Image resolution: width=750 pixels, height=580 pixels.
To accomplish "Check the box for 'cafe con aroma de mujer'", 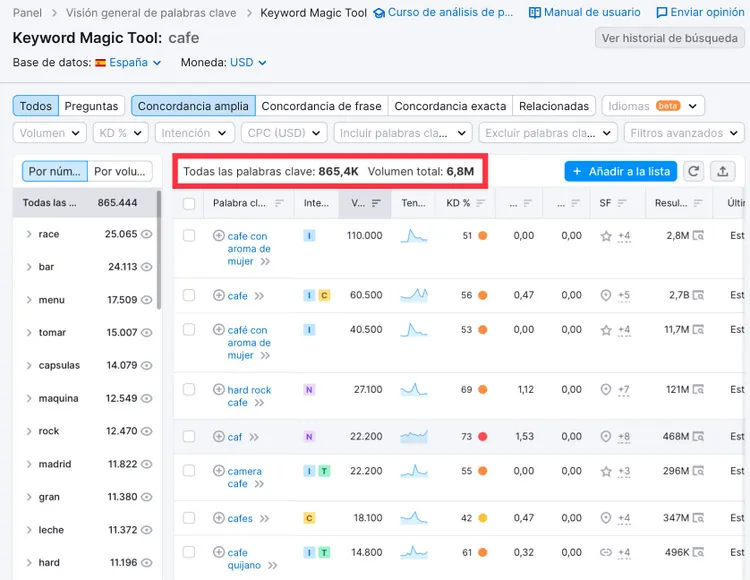I will click(x=189, y=235).
